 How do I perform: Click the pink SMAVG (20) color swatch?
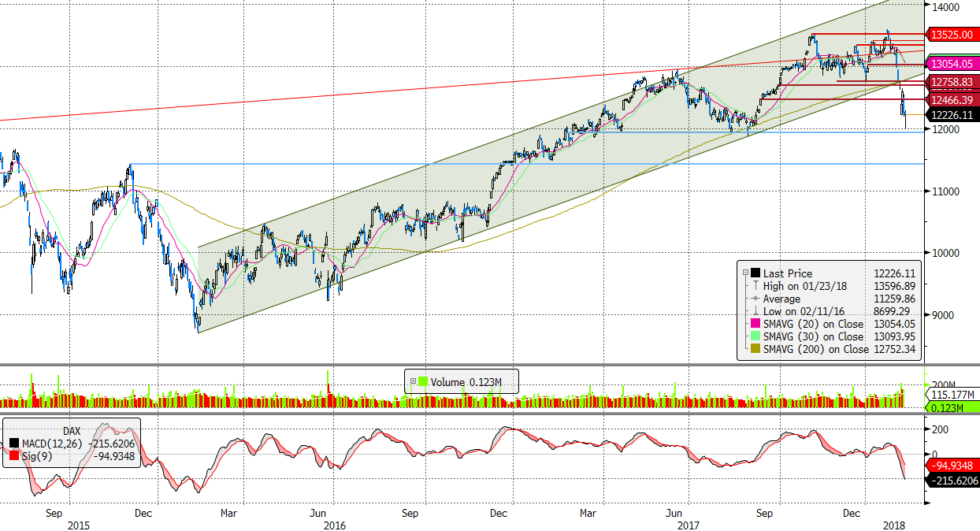[x=755, y=324]
